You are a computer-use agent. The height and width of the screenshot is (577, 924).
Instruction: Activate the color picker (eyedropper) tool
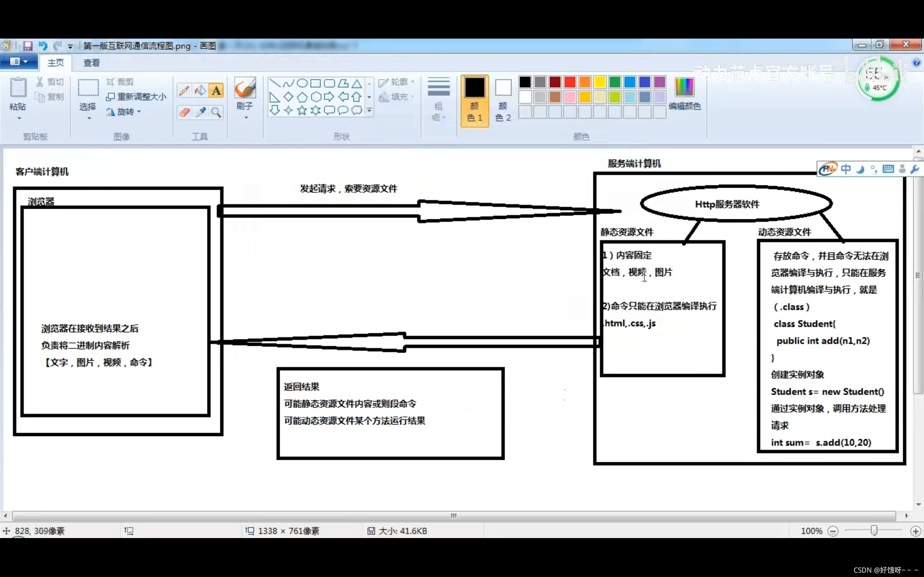[200, 112]
